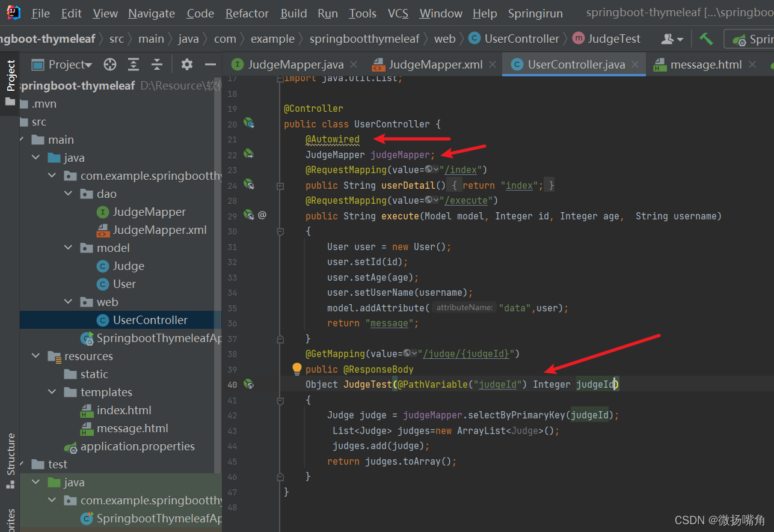Screen dimensions: 774x532
Task: Open the VCS menu
Action: (x=398, y=13)
